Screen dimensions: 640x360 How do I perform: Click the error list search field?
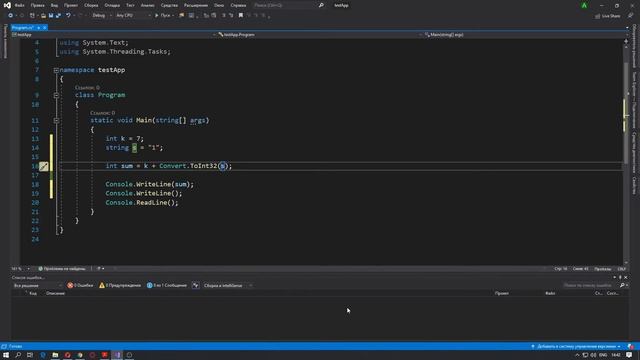coord(590,285)
